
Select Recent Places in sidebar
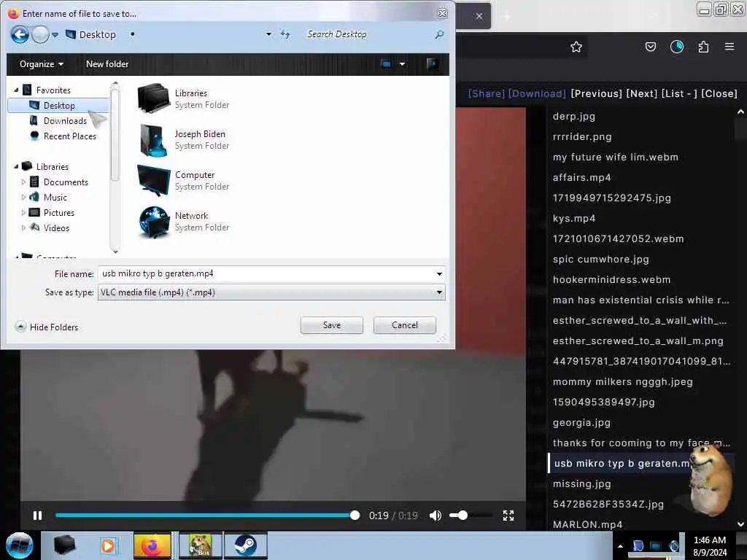(x=69, y=136)
